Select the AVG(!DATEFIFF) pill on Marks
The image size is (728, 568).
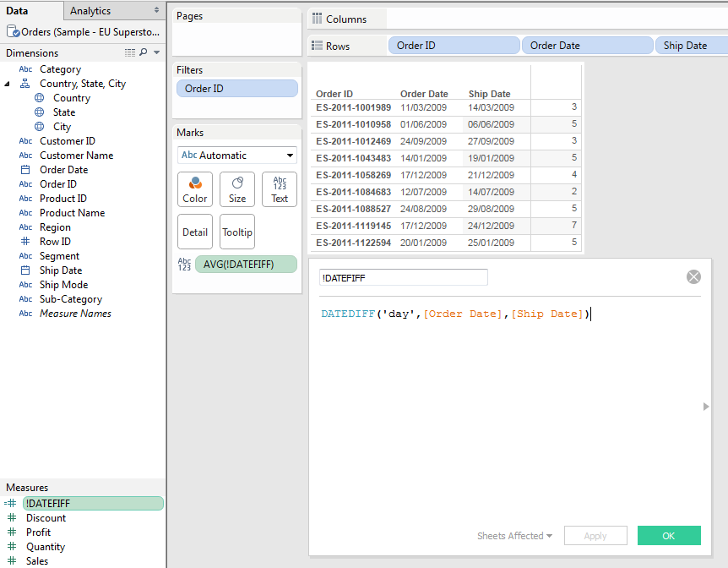point(246,265)
